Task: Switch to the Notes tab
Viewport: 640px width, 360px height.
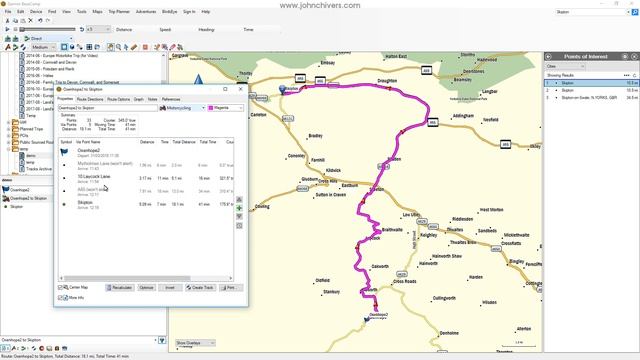Action: click(x=152, y=99)
